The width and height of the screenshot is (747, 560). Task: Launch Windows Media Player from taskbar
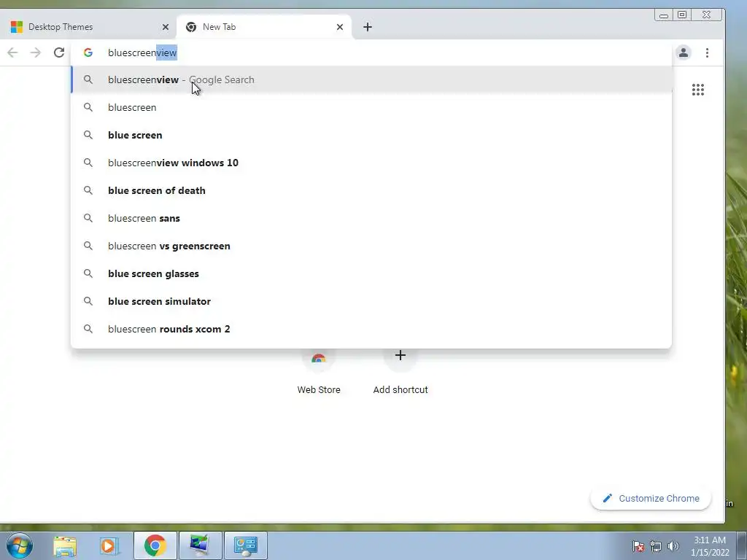pyautogui.click(x=109, y=545)
